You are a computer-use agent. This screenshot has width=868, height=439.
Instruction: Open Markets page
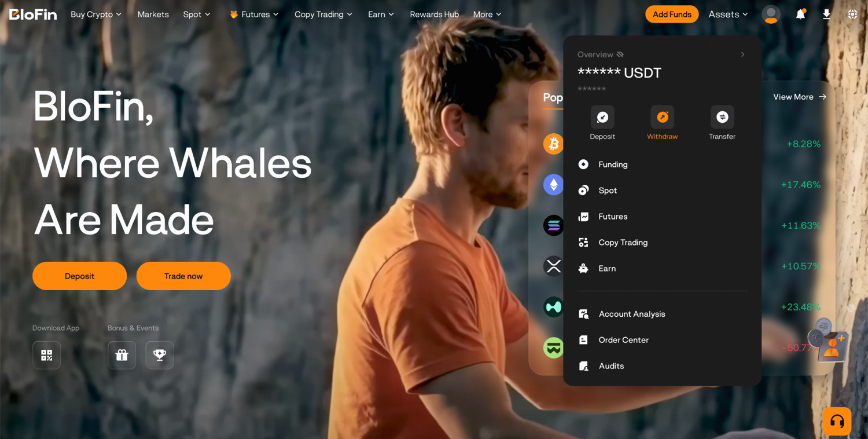[153, 14]
